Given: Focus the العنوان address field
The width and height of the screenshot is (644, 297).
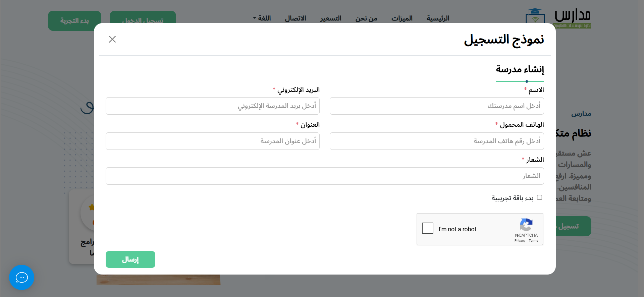Looking at the screenshot, I should click(213, 141).
